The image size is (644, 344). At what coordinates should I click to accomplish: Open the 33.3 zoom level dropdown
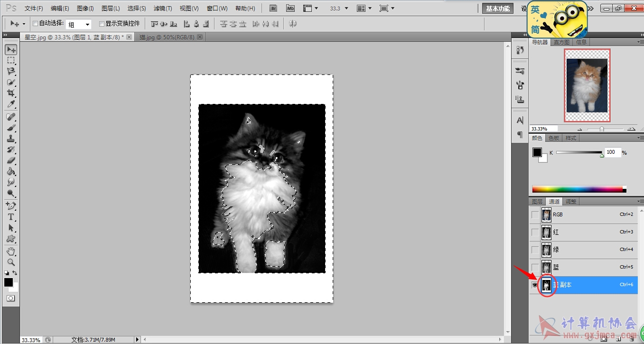(x=339, y=8)
